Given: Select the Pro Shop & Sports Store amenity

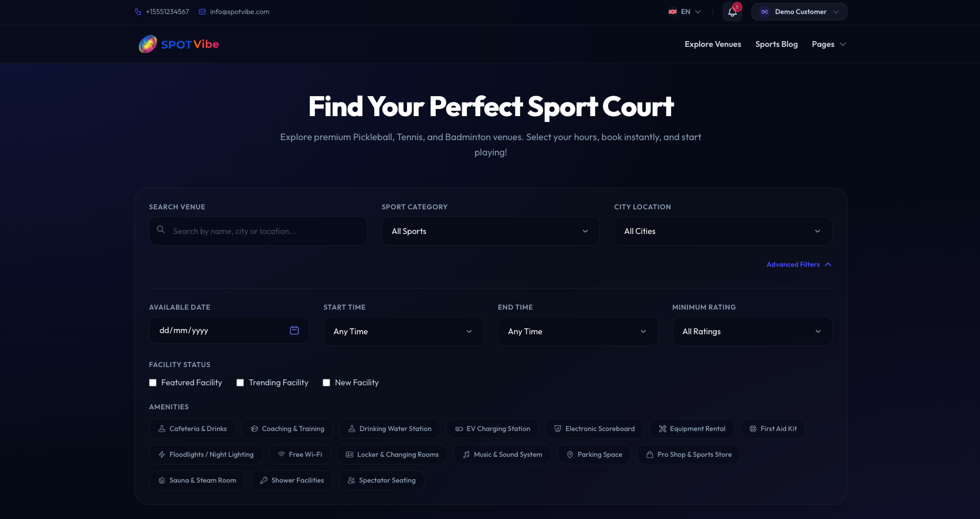Looking at the screenshot, I should (689, 454).
